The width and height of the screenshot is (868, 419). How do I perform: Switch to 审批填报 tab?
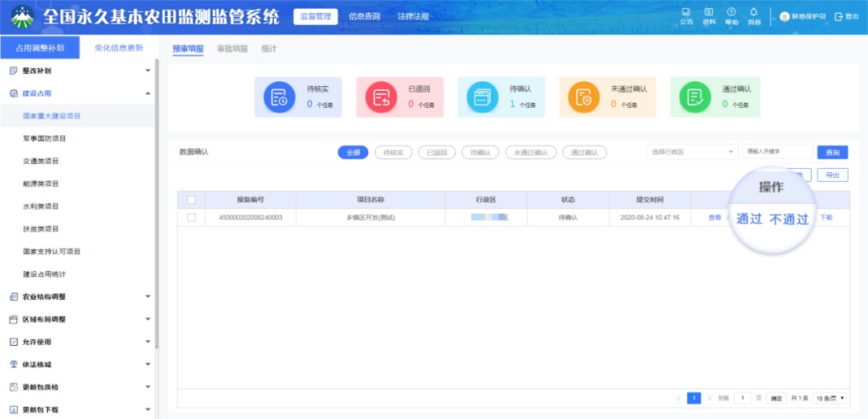(232, 49)
